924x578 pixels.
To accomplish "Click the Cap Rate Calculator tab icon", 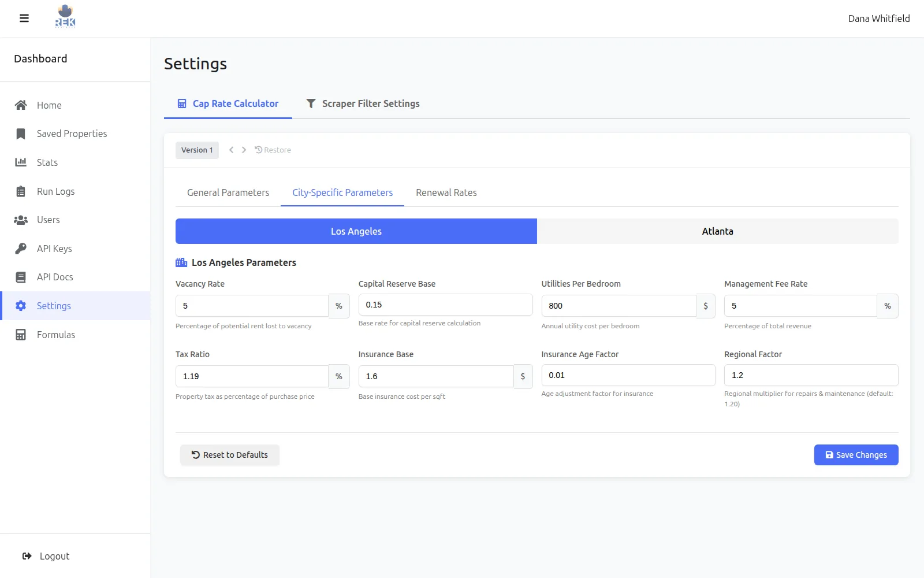I will tap(182, 103).
